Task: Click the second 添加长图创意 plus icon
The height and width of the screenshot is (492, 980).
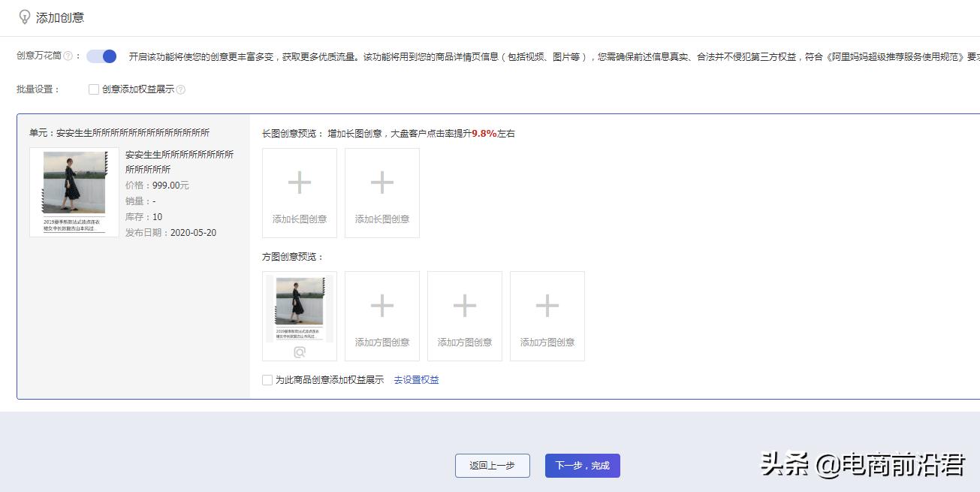Action: (x=382, y=183)
